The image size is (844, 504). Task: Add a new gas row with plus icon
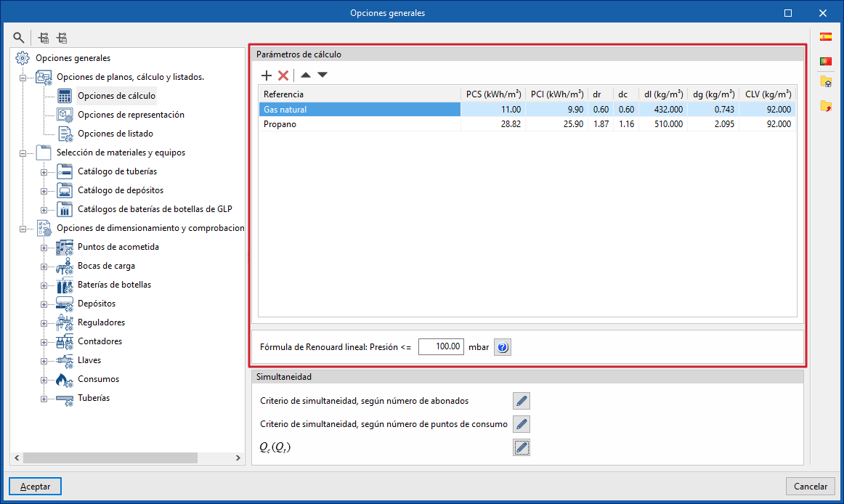click(267, 76)
